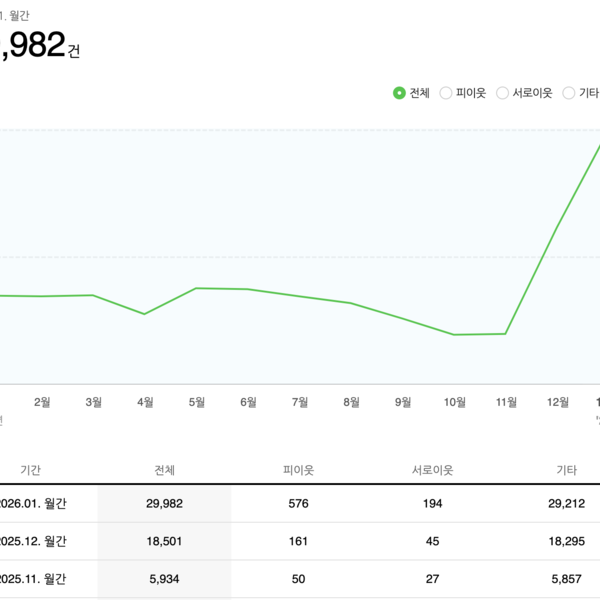Viewport: 600px width, 600px height.
Task: Click the 피이웃 column header in table
Action: 298,470
